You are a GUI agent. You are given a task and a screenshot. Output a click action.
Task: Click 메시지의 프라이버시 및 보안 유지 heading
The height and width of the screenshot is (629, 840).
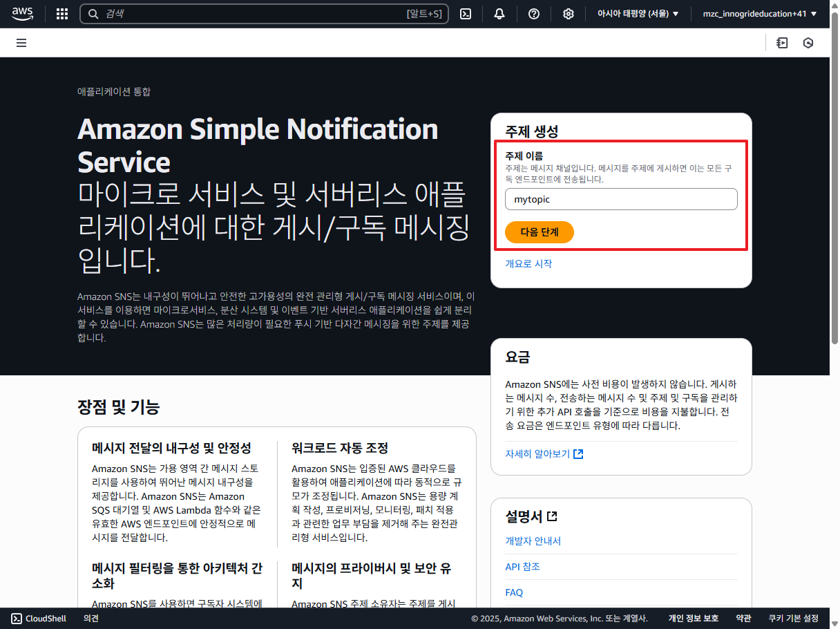pyautogui.click(x=372, y=576)
